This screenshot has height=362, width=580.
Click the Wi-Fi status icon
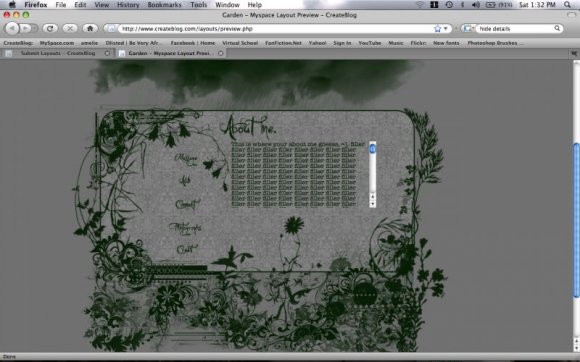tap(420, 4)
